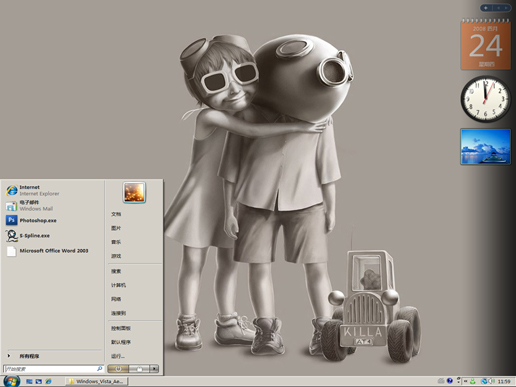Click the calendar gadget showing 24
516x387 pixels.
(486, 44)
